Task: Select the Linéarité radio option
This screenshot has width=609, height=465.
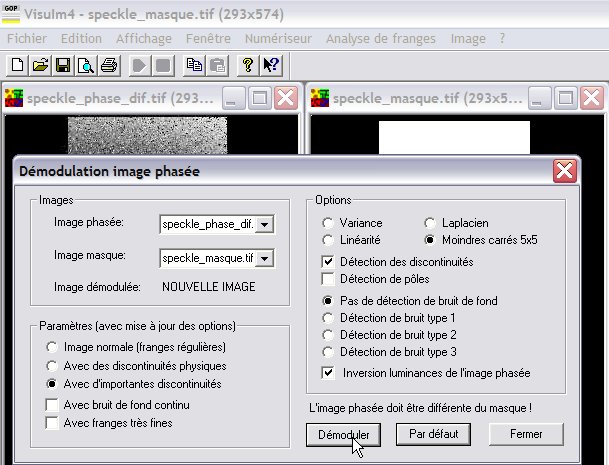Action: pos(328,240)
